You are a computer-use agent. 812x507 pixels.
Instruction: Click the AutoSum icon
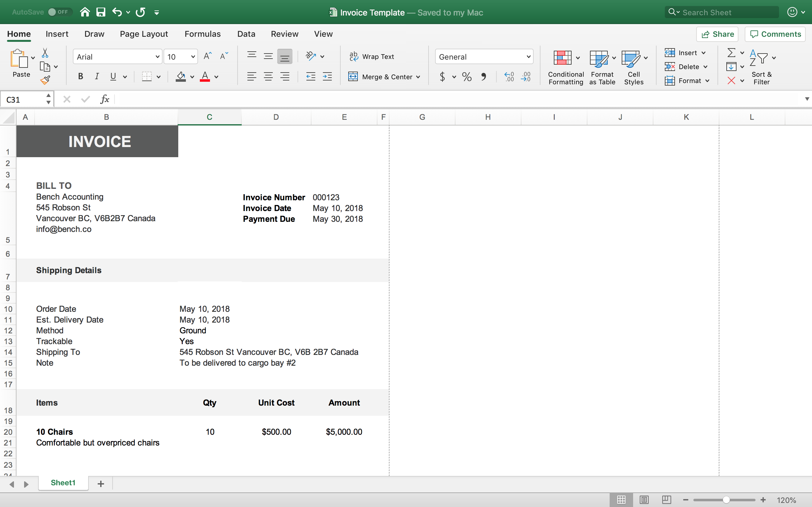[x=731, y=52]
